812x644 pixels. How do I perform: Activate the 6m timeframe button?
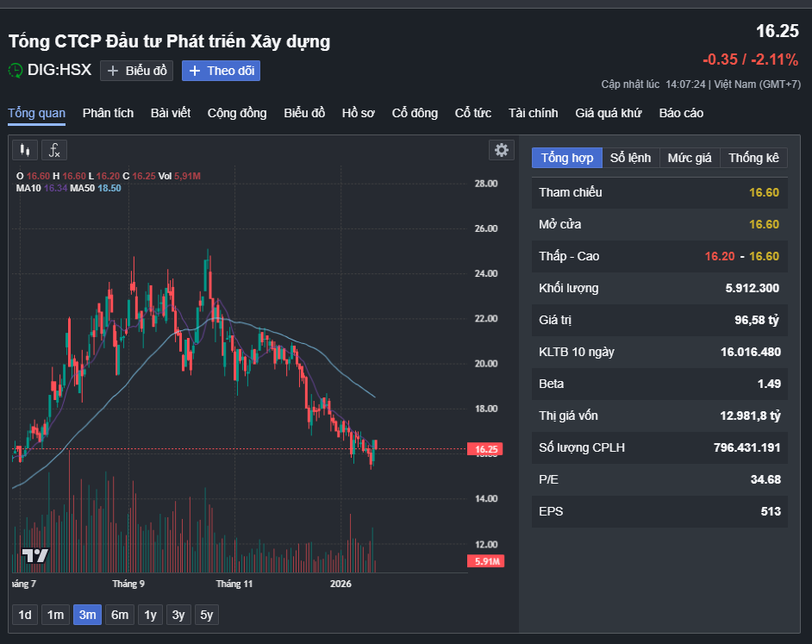tap(118, 615)
